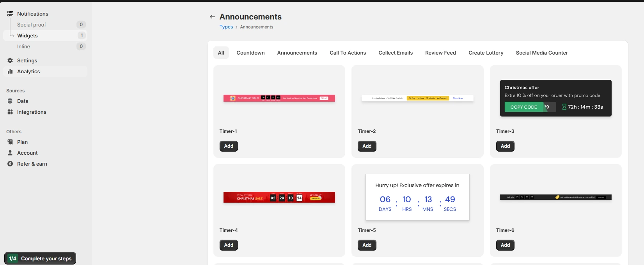Add the Timer-1 widget
The height and width of the screenshot is (265, 644).
point(229,146)
